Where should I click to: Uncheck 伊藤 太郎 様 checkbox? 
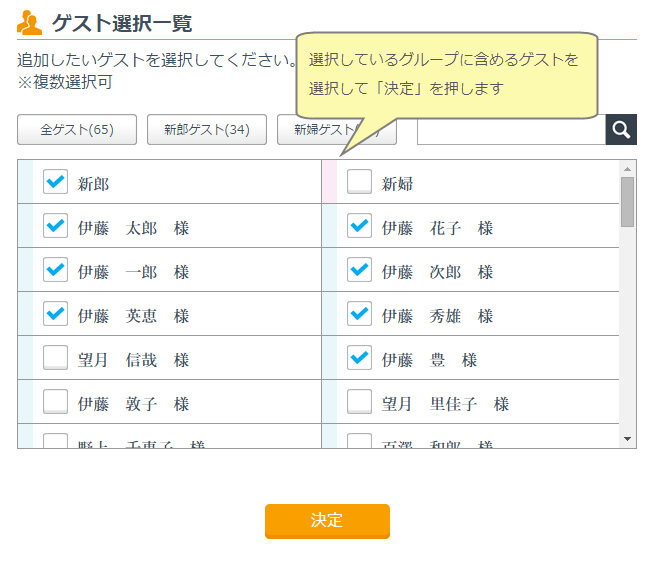56,227
